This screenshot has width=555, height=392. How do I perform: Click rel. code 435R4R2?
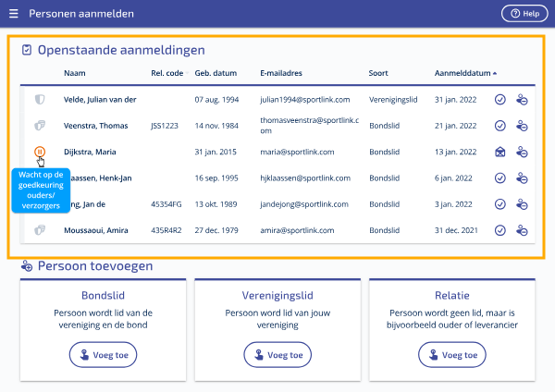point(166,230)
